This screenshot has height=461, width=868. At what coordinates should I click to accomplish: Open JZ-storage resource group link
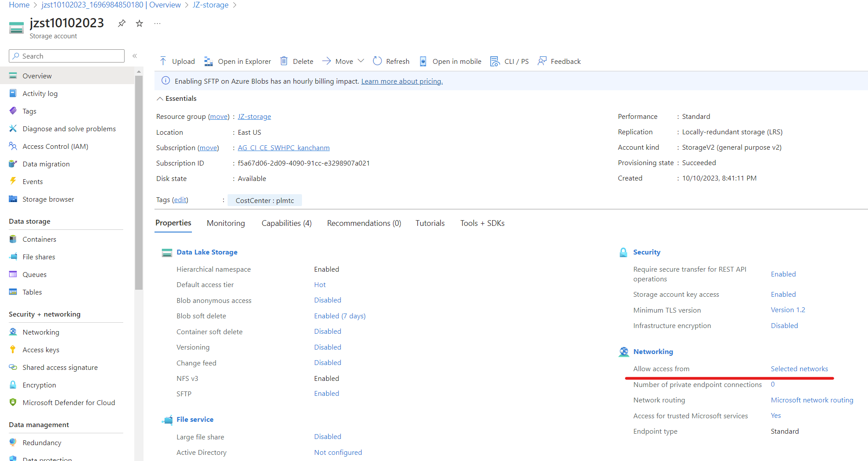(x=254, y=116)
